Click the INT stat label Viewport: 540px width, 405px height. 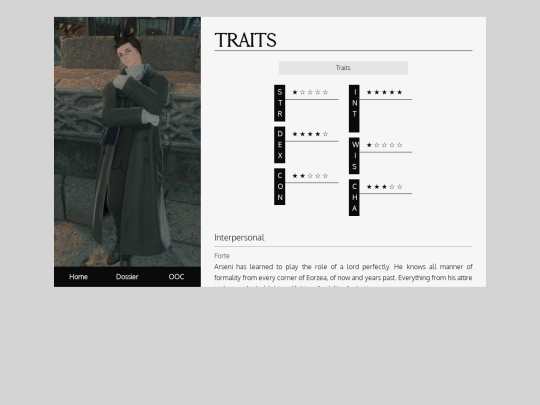point(354,108)
